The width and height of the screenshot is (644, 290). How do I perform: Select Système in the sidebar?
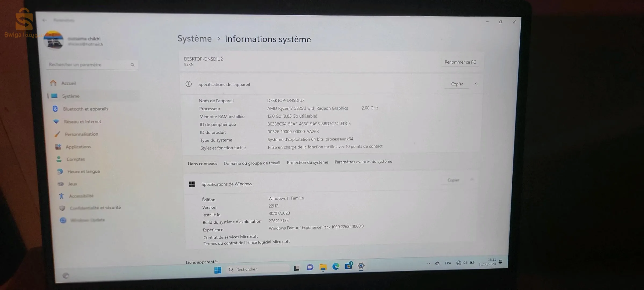tap(71, 96)
